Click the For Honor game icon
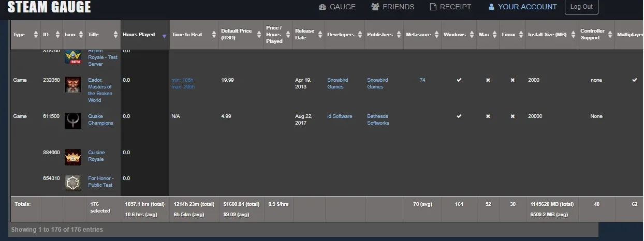 [x=73, y=183]
